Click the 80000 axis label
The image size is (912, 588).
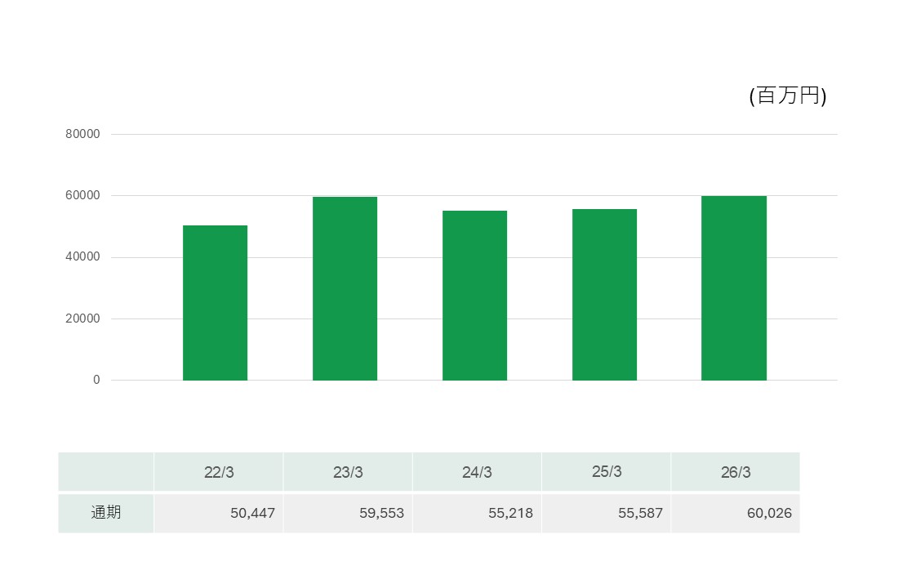82,134
